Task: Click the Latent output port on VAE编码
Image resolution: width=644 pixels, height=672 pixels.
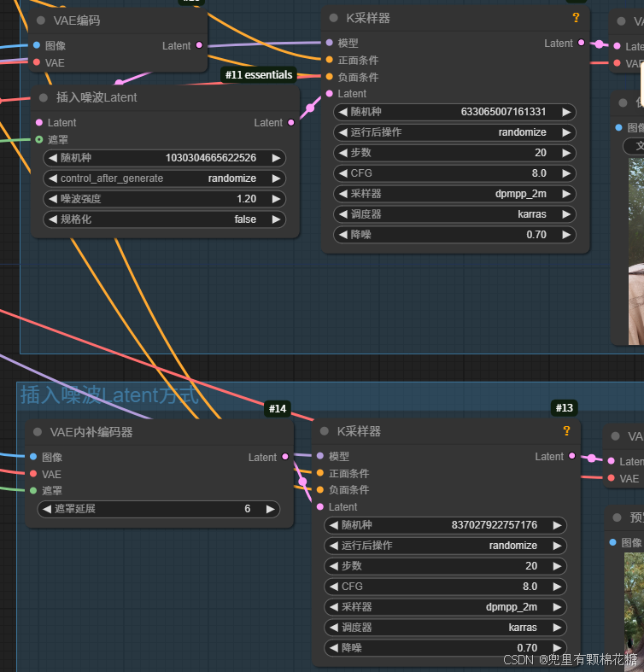Action: point(199,45)
